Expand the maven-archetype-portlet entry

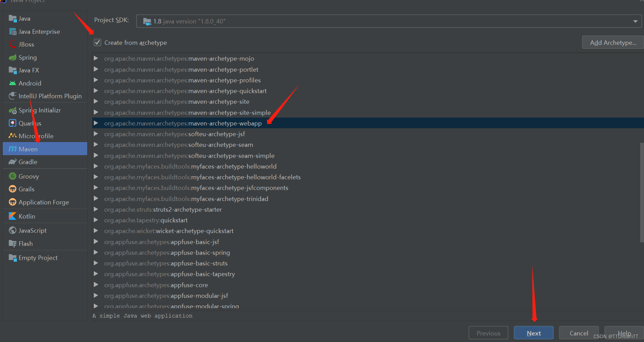click(96, 69)
